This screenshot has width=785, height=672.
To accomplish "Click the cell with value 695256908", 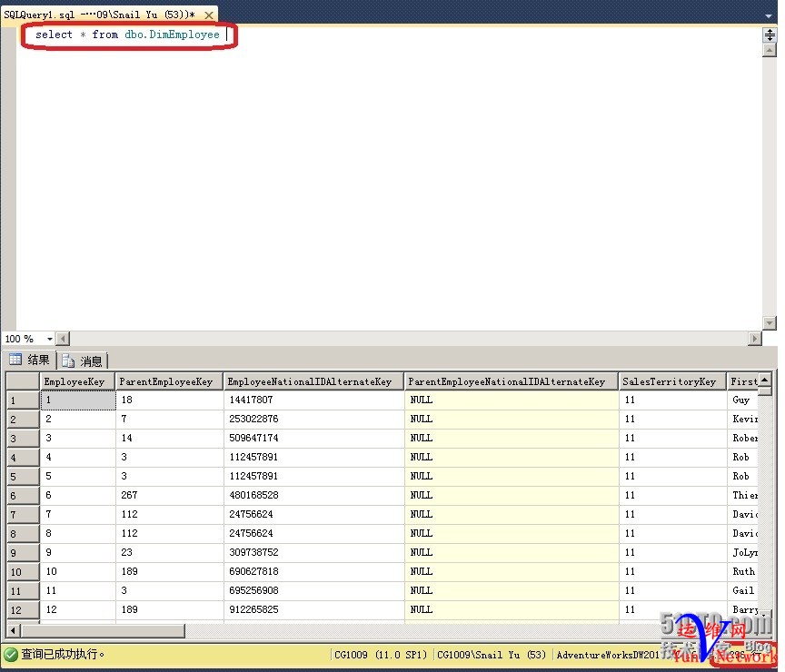I will [313, 590].
